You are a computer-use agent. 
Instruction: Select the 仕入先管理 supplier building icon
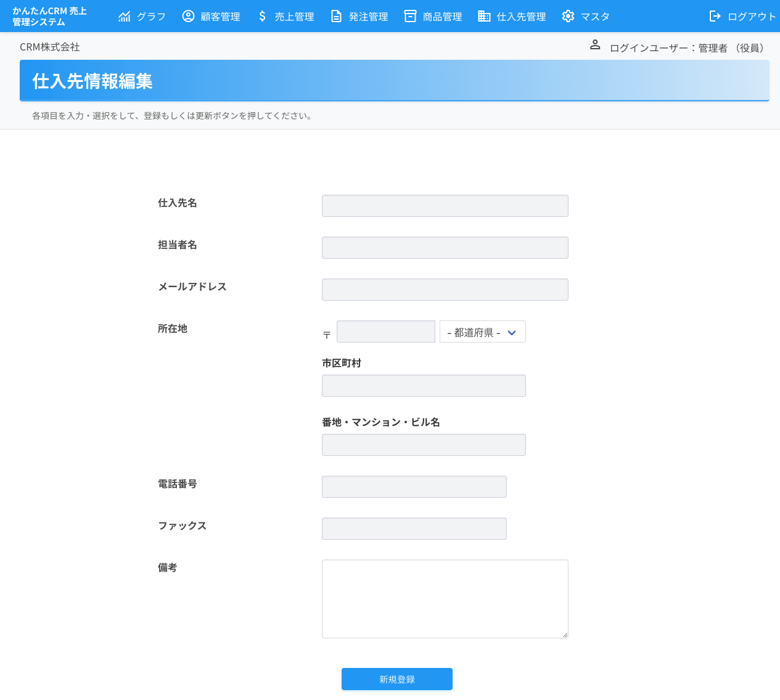pos(483,16)
